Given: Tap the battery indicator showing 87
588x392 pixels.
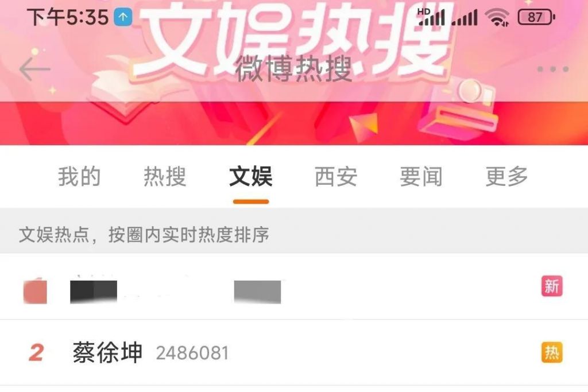Looking at the screenshot, I should [536, 17].
